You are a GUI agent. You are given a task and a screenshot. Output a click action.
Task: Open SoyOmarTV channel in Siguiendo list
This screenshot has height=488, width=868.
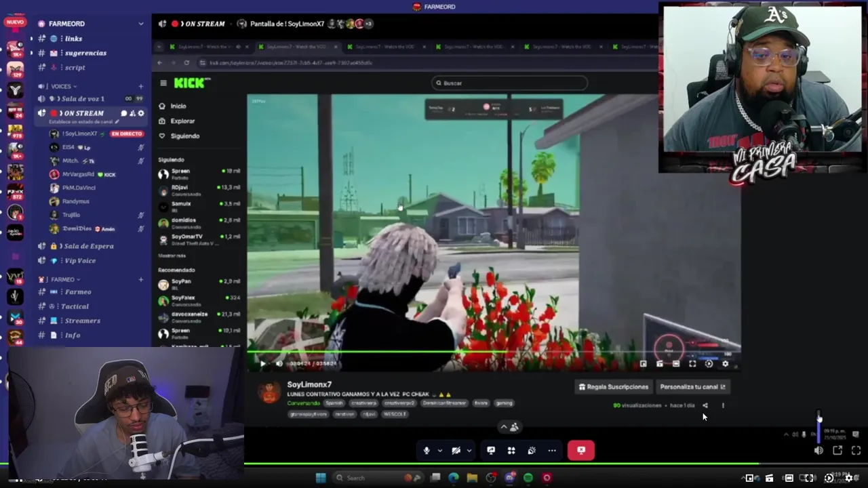tap(199, 239)
